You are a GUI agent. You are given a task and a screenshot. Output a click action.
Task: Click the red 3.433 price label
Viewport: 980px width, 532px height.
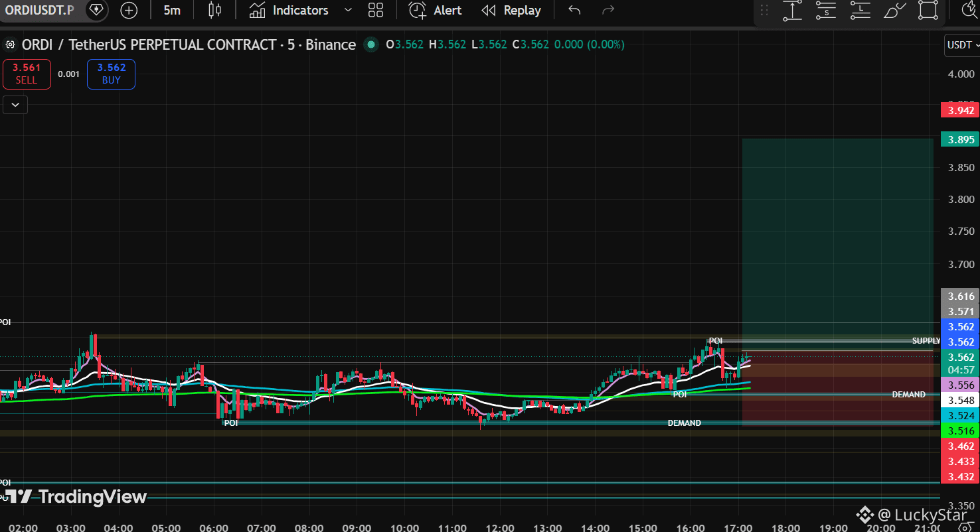tap(961, 461)
